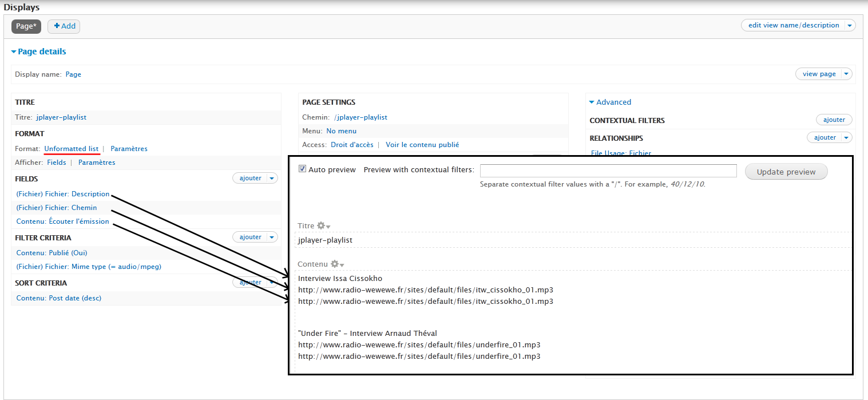
Task: Open the filter Contenu: Publié (Oui)
Action: pos(51,252)
